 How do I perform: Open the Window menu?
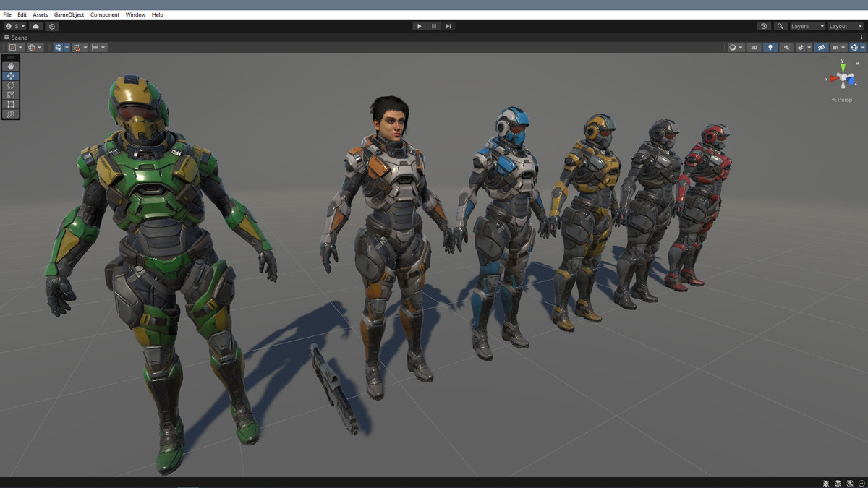[135, 14]
